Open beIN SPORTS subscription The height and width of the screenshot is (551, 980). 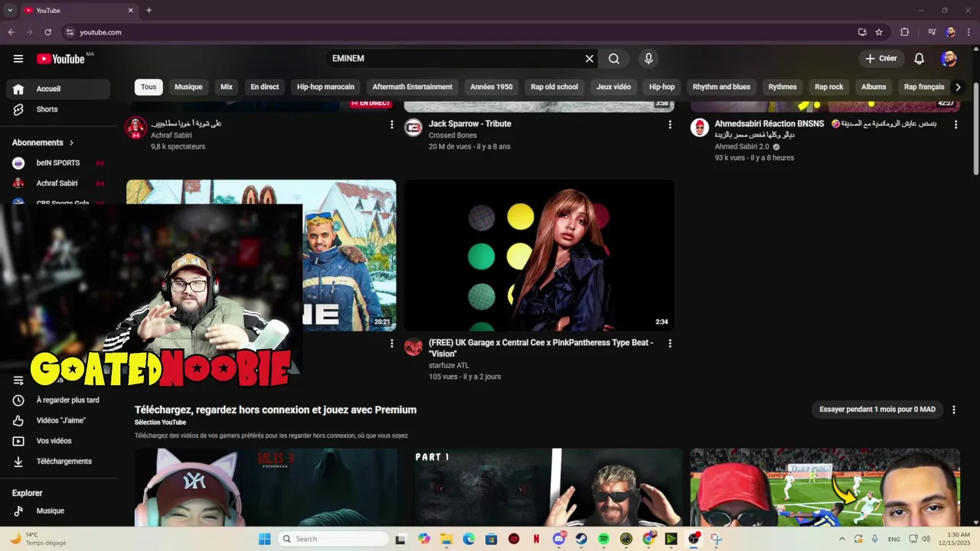58,163
